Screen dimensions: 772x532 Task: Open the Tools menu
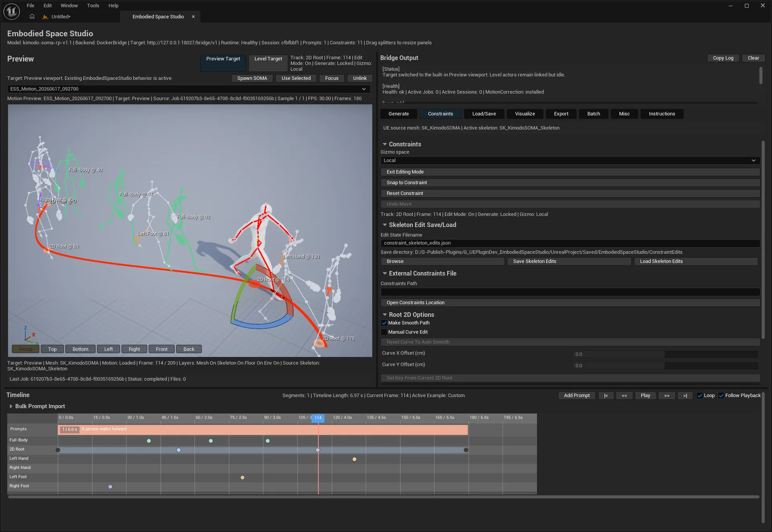point(93,6)
